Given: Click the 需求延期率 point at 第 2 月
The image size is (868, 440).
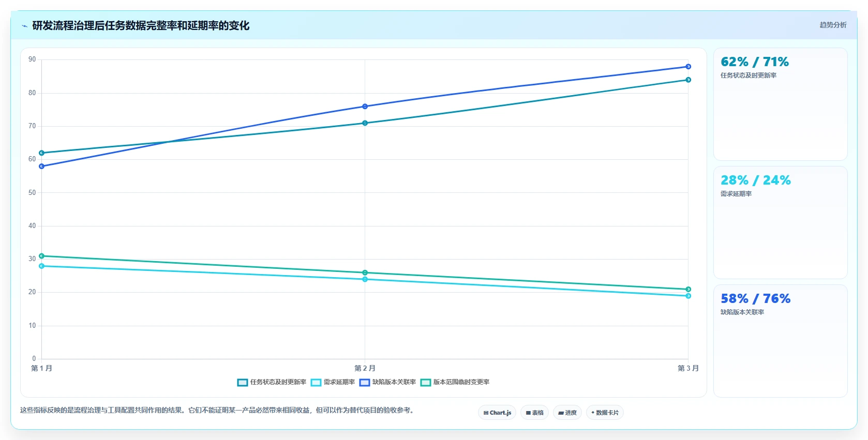Looking at the screenshot, I should (x=365, y=279).
